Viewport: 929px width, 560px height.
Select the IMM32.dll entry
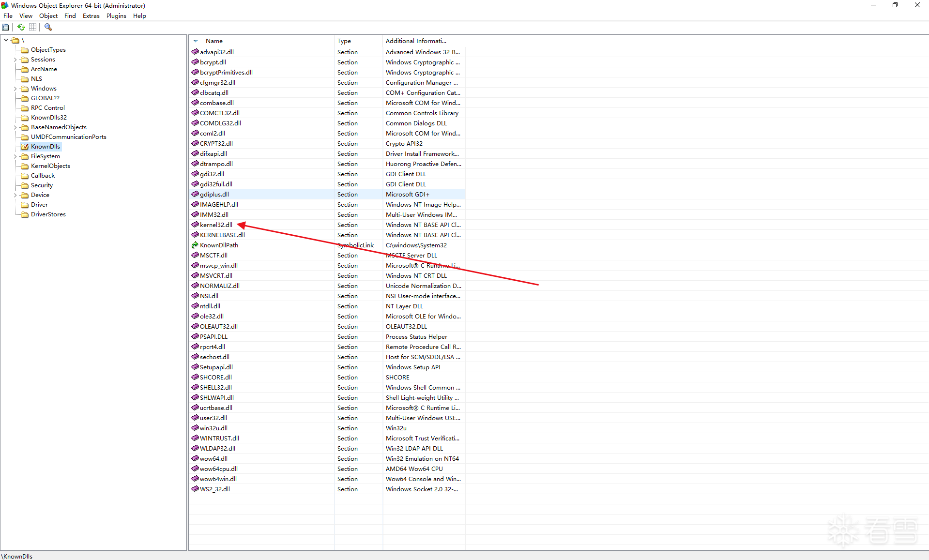(x=214, y=214)
